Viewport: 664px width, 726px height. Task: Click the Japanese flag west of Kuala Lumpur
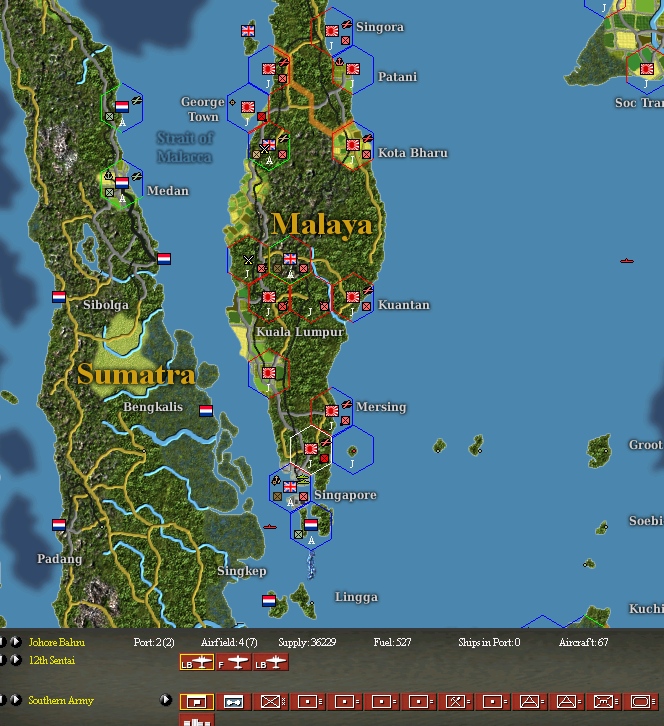269,297
